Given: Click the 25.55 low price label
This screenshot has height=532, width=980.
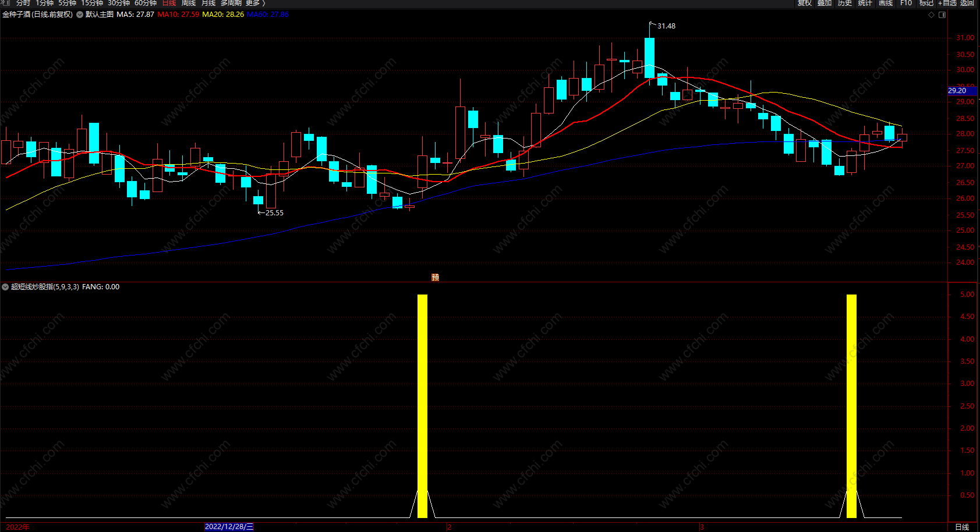Looking at the screenshot, I should (274, 213).
